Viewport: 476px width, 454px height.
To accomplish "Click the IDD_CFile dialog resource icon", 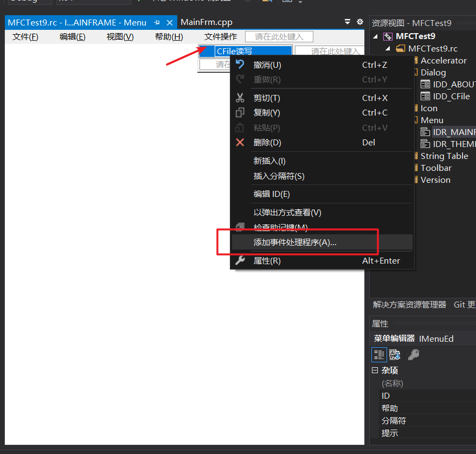I will point(425,96).
